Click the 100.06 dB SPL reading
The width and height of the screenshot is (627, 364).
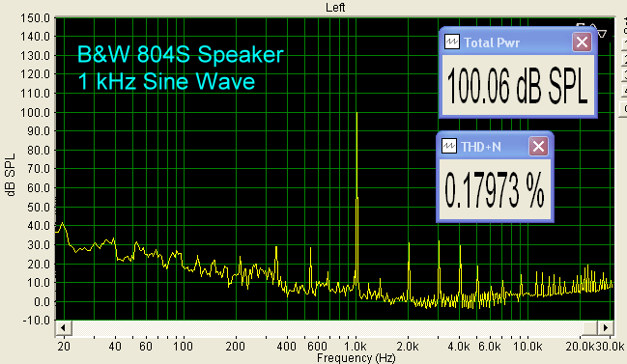[x=518, y=86]
